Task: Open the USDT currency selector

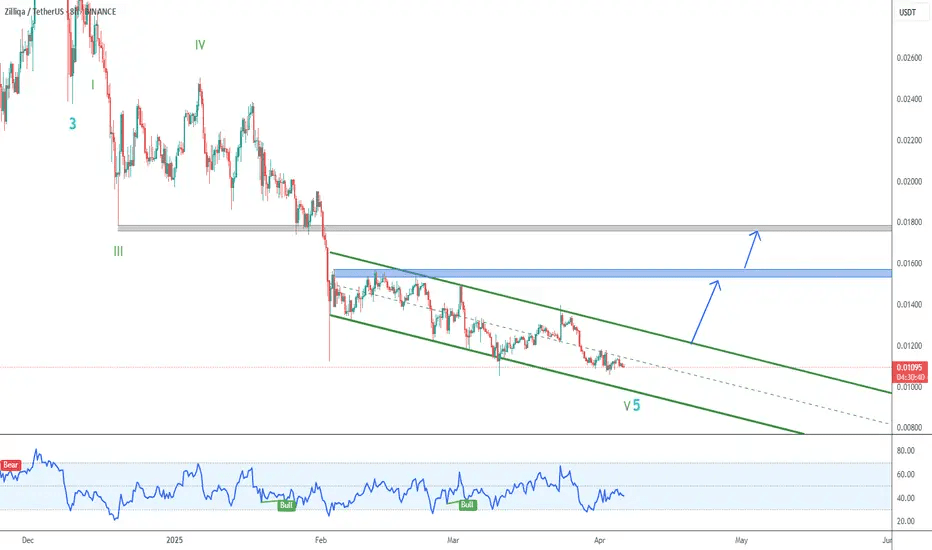Action: (910, 14)
